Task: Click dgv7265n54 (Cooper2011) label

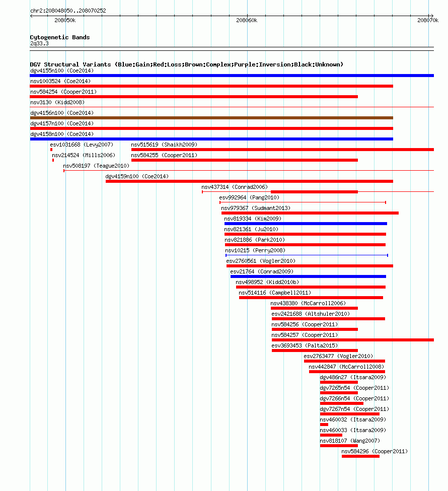Action: 354,388
